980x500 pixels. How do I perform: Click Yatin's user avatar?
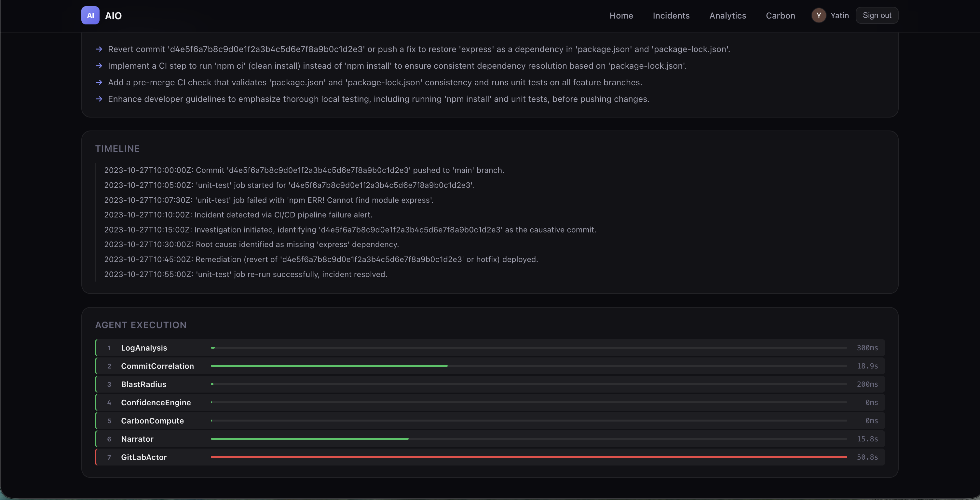(x=818, y=15)
